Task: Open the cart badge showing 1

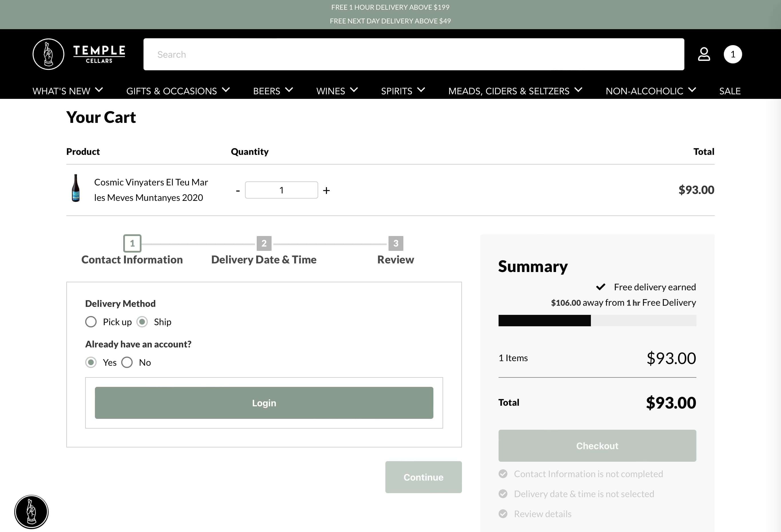Action: pos(733,54)
